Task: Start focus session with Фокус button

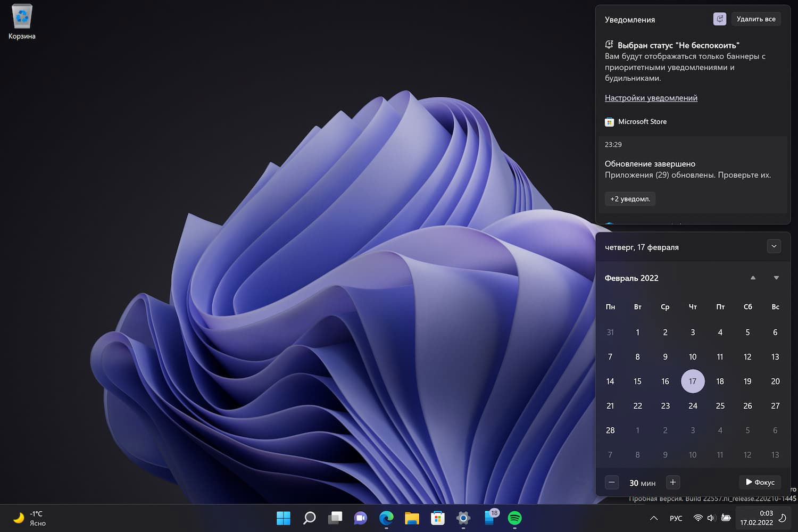Action: pyautogui.click(x=760, y=482)
